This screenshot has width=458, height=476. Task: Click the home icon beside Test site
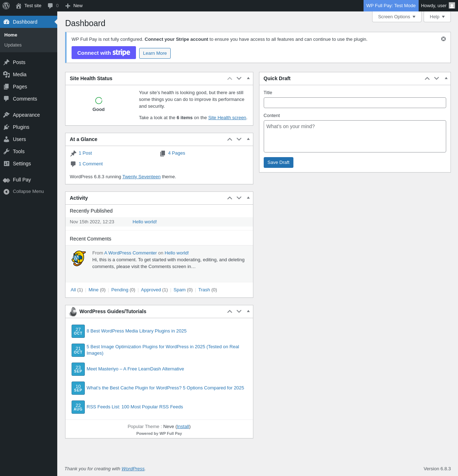pos(19,6)
